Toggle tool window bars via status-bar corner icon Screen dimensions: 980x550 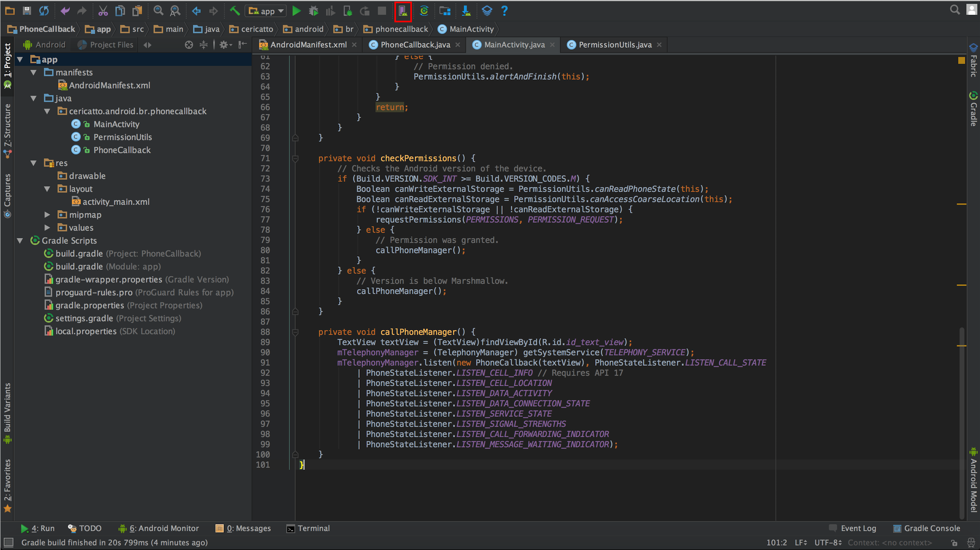[8, 542]
